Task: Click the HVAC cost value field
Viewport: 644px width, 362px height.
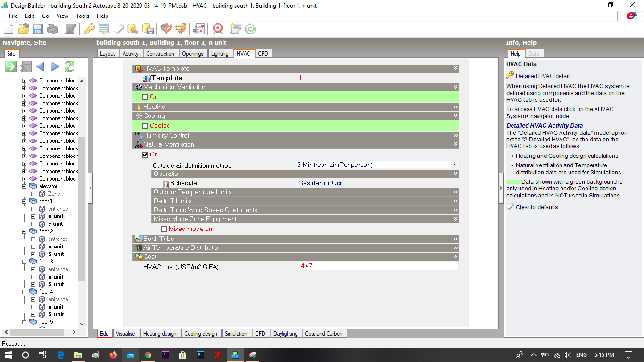Action: coord(377,266)
